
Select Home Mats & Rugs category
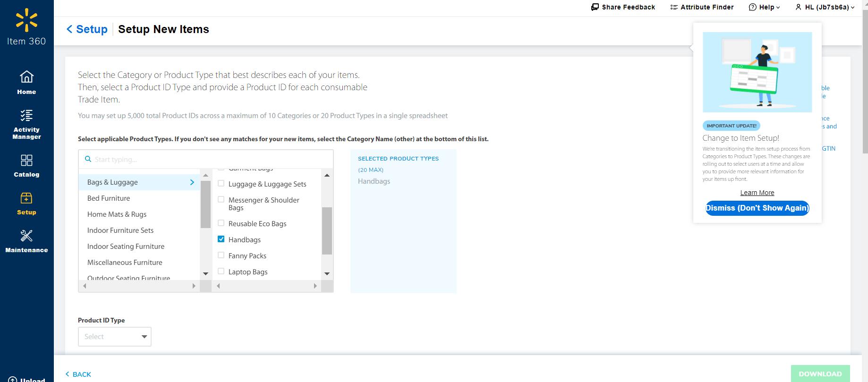[x=117, y=214]
